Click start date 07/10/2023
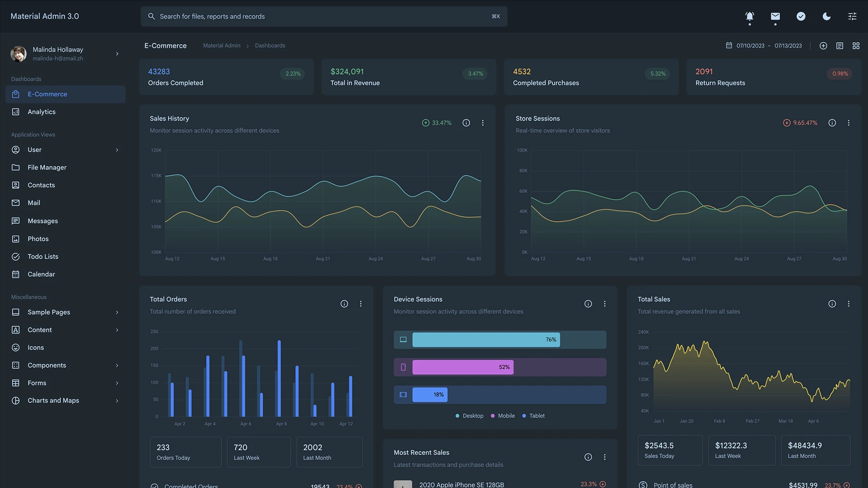The width and height of the screenshot is (868, 488). pyautogui.click(x=750, y=46)
